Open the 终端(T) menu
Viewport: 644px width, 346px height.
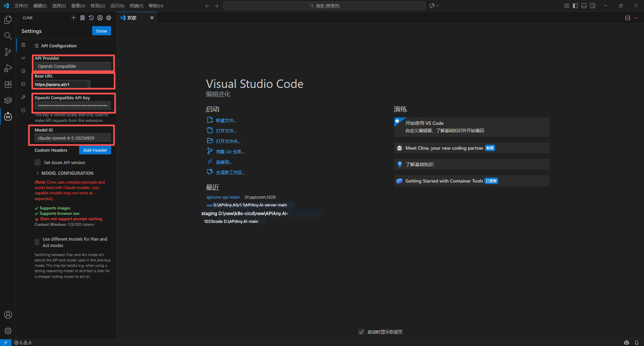[x=137, y=6]
